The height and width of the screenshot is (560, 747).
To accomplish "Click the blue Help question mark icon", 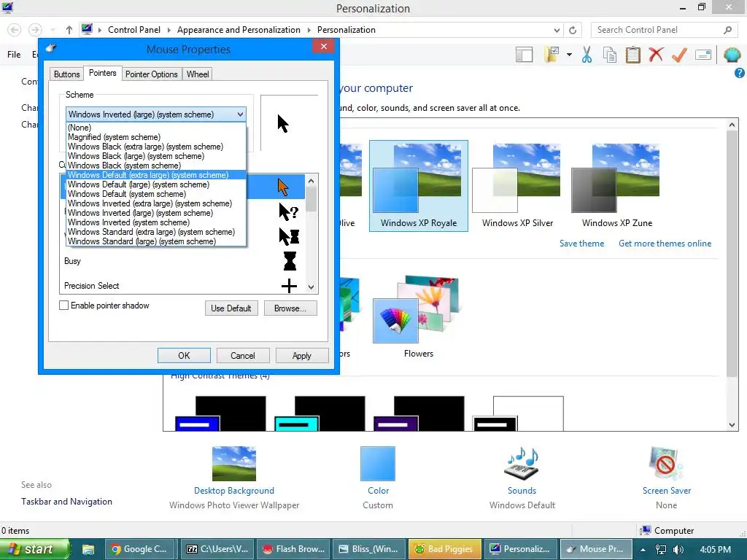I will [740, 73].
